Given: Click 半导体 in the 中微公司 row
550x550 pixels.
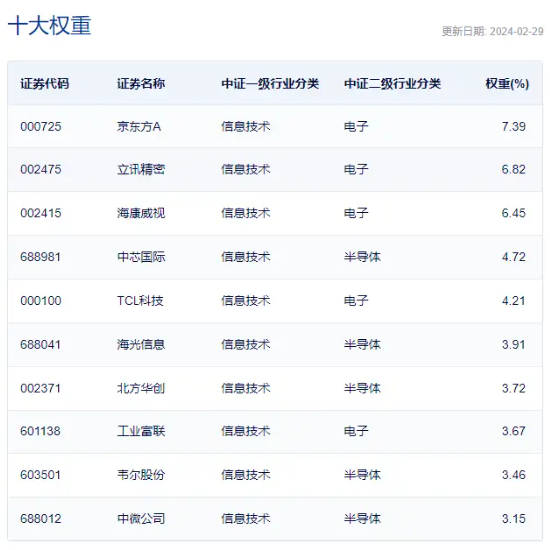Looking at the screenshot, I should (x=362, y=519).
